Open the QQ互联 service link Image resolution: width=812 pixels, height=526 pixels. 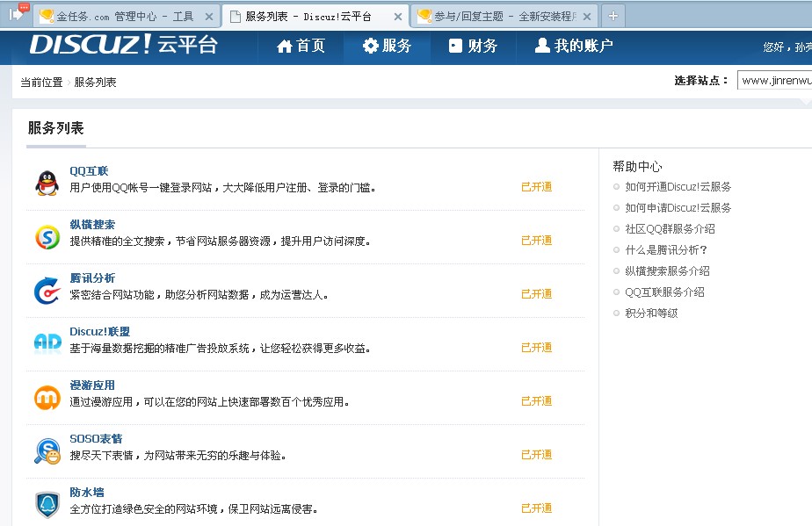89,171
